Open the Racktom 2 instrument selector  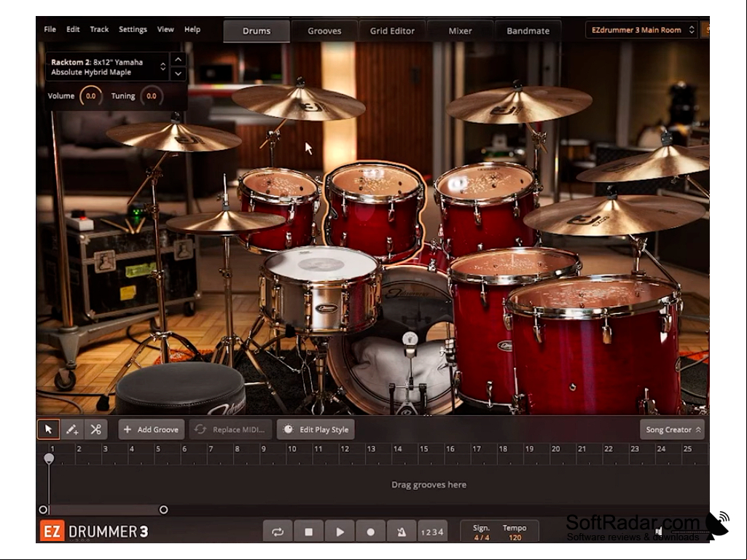108,67
